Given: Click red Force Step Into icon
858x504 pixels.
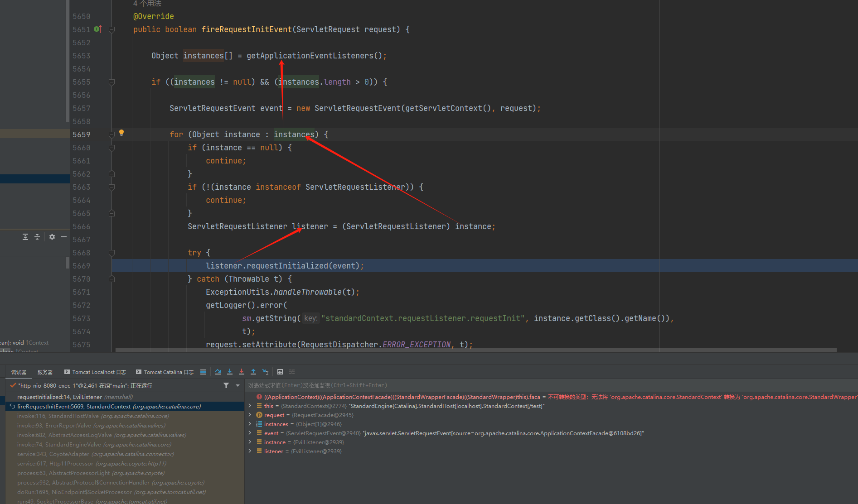Looking at the screenshot, I should coord(242,372).
